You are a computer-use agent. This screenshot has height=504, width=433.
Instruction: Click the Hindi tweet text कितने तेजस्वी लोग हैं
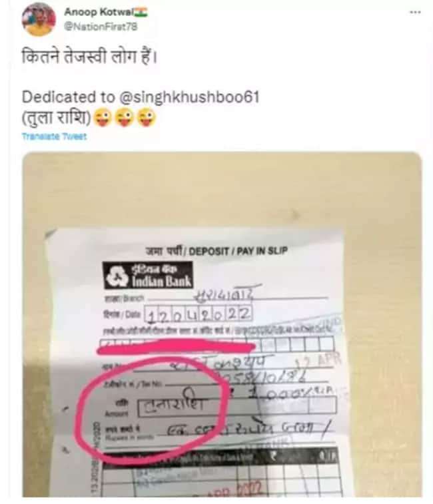[x=89, y=58]
